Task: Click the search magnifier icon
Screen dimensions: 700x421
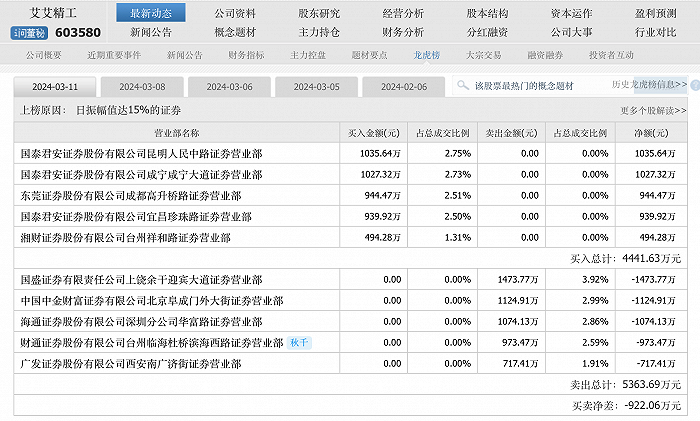Action: 462,87
